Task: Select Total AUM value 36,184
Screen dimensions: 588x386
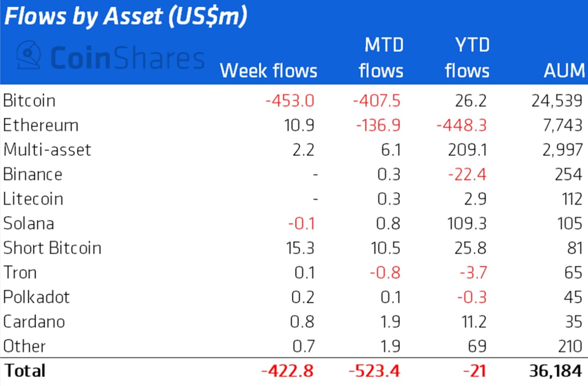Action: click(x=556, y=371)
